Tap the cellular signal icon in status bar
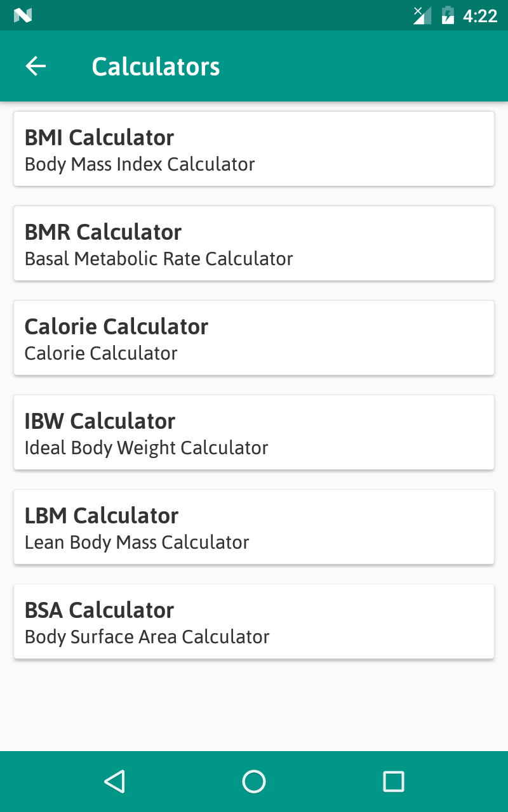This screenshot has width=508, height=812. coord(422,15)
